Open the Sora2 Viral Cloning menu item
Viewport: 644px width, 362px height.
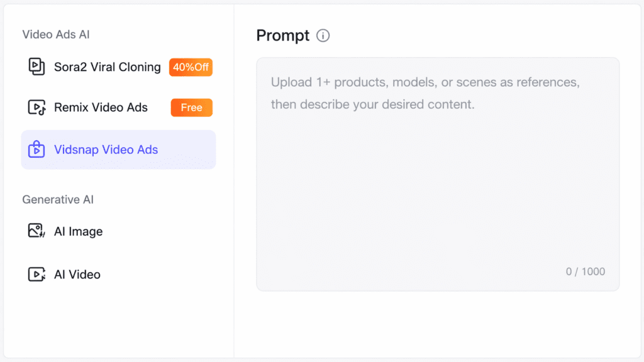(108, 67)
